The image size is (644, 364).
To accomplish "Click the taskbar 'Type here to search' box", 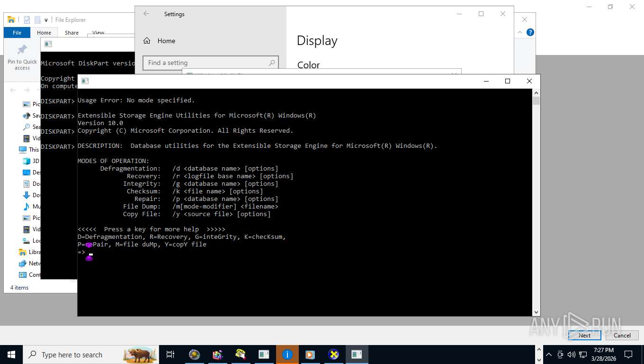I will click(91, 355).
